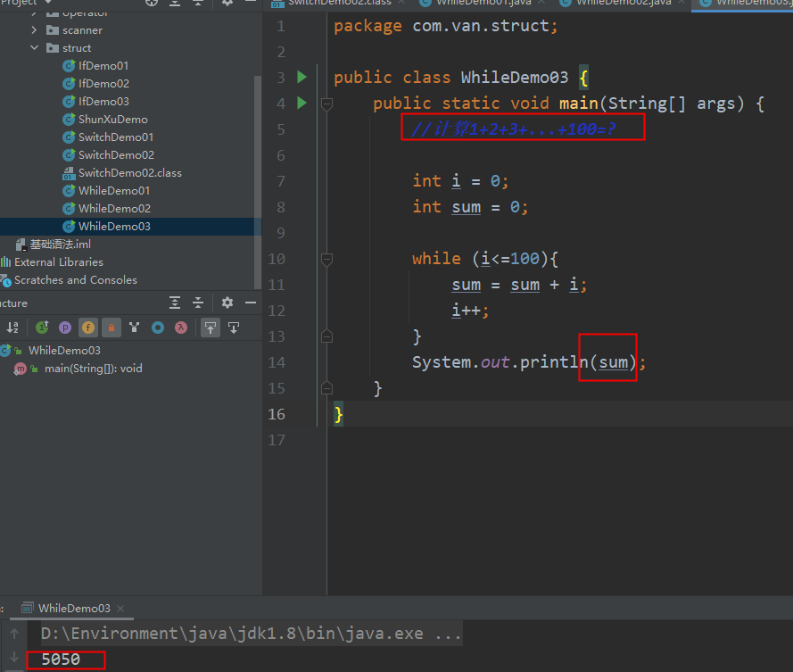Click line number 16 in gutter
The width and height of the screenshot is (793, 672).
pos(277,414)
